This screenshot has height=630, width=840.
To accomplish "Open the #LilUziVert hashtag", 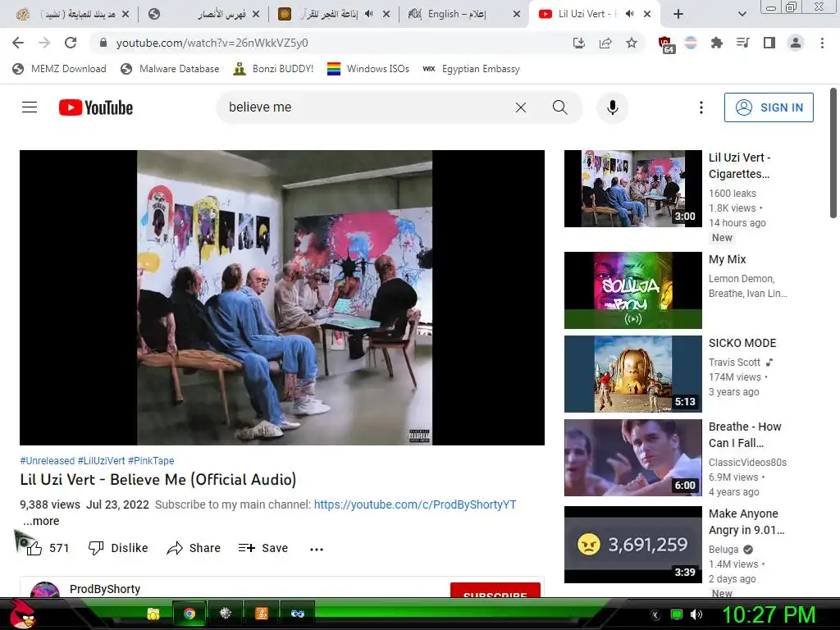I will coord(101,461).
